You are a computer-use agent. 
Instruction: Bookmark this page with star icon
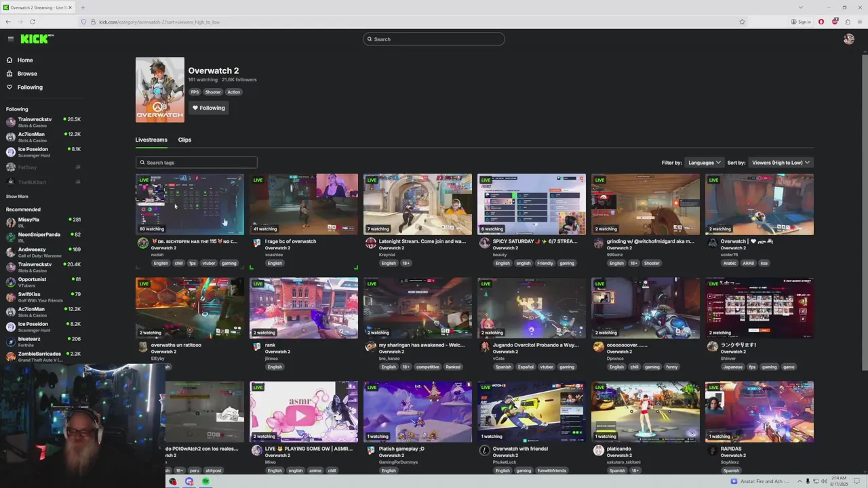coord(742,22)
